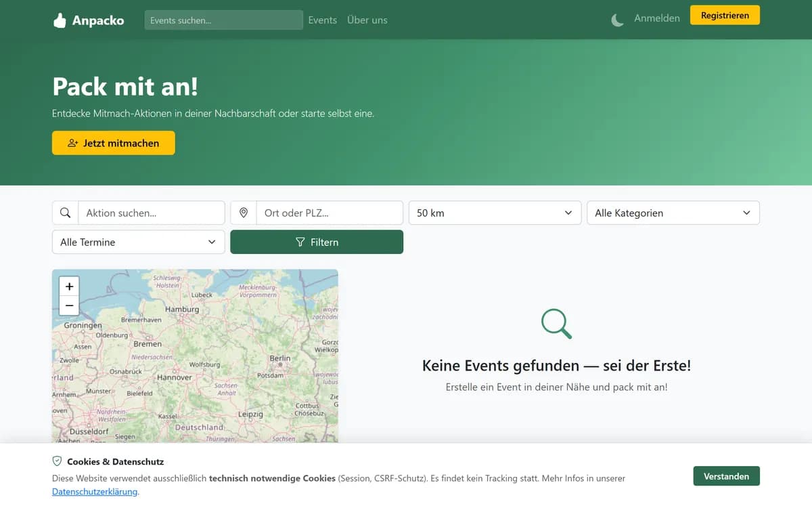Open the Alle Kategorien dropdown
812x508 pixels.
673,213
